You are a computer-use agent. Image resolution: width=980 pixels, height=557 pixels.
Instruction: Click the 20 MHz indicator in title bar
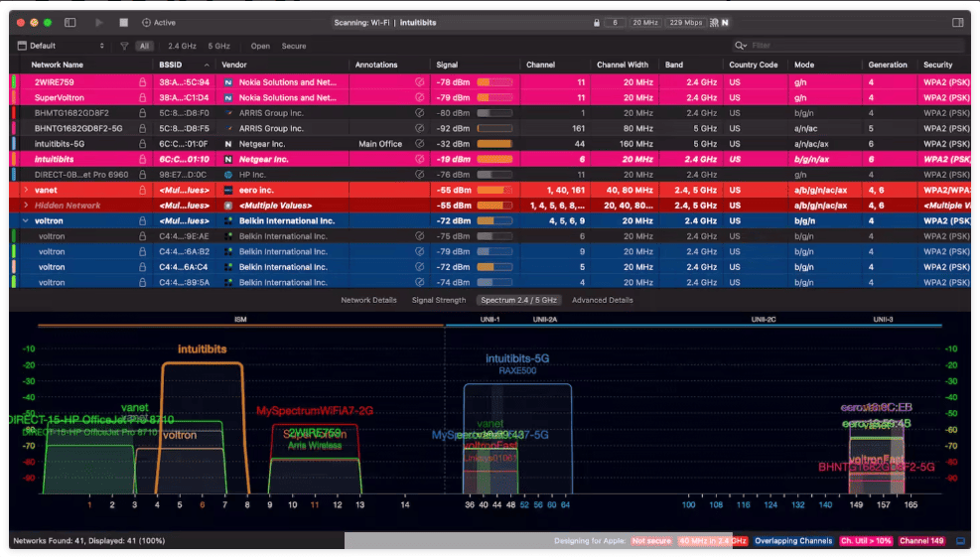(x=645, y=23)
